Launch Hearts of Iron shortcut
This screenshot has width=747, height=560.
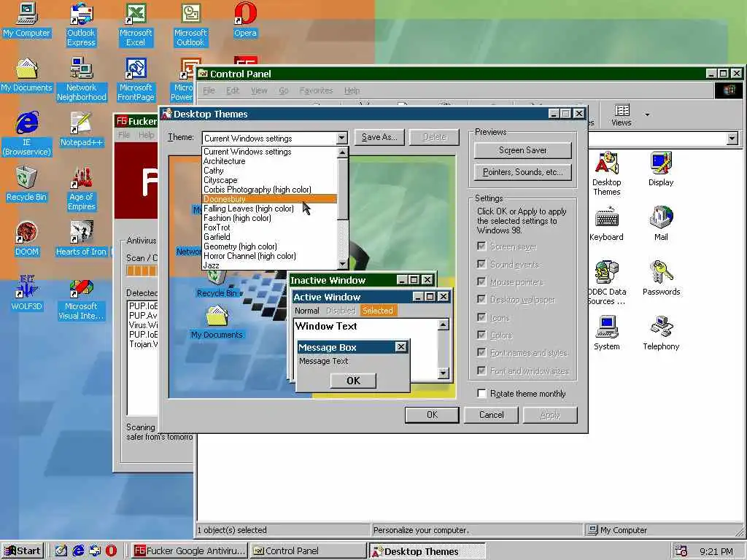[82, 239]
